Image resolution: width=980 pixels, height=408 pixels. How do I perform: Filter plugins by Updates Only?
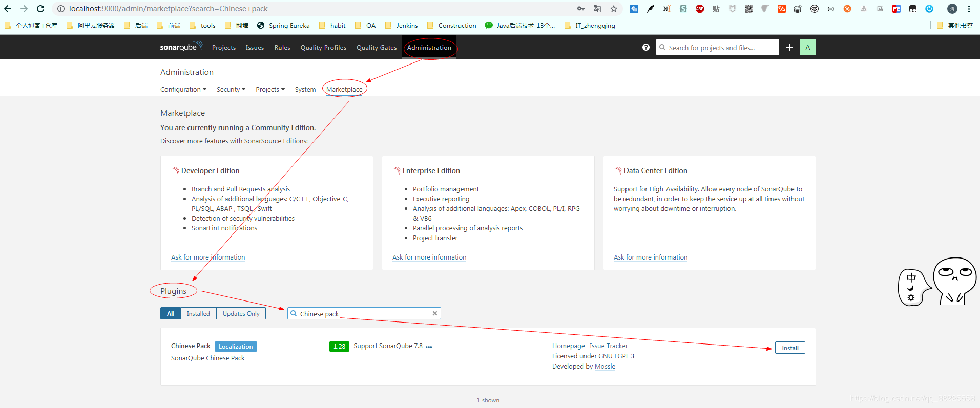click(x=241, y=313)
